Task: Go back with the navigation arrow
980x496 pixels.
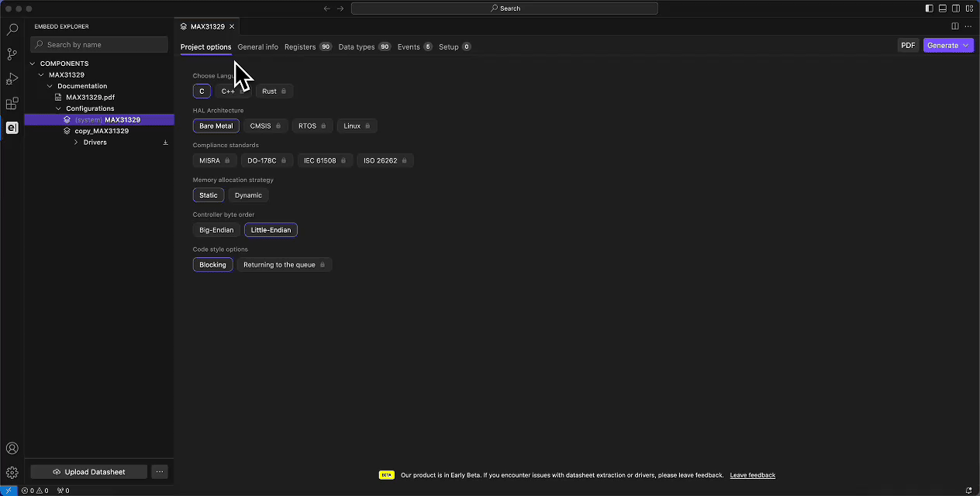Action: point(327,9)
